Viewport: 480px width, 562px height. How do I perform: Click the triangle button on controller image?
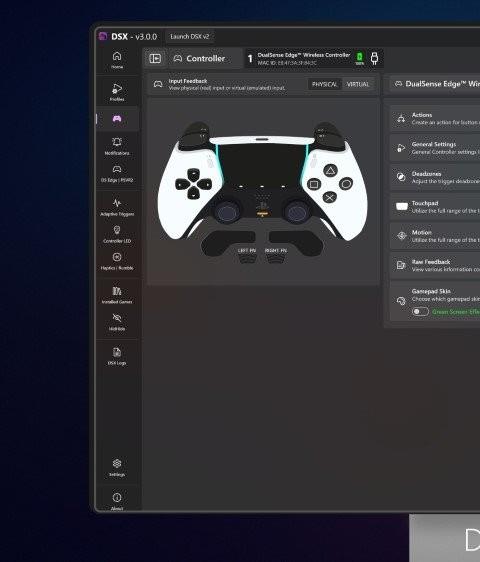[330, 170]
